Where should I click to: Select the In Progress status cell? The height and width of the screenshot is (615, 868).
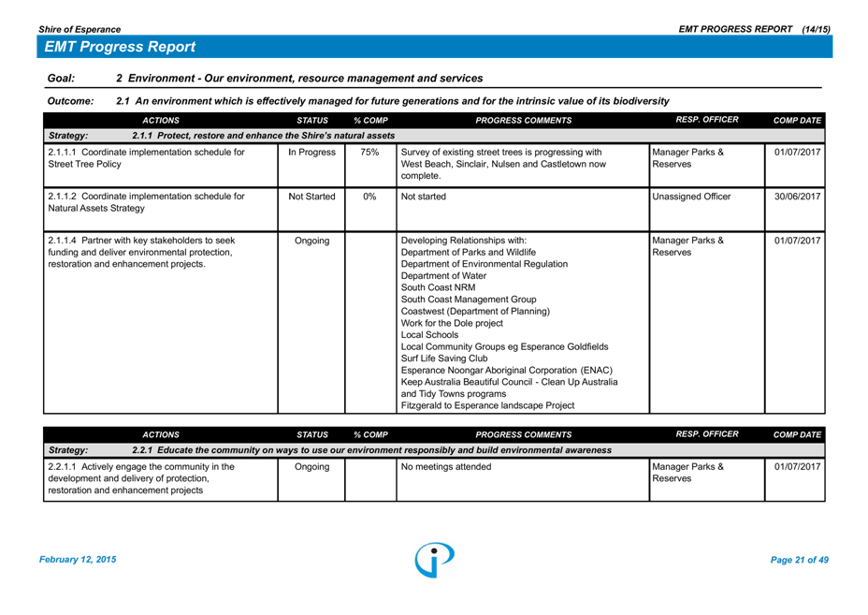311,153
